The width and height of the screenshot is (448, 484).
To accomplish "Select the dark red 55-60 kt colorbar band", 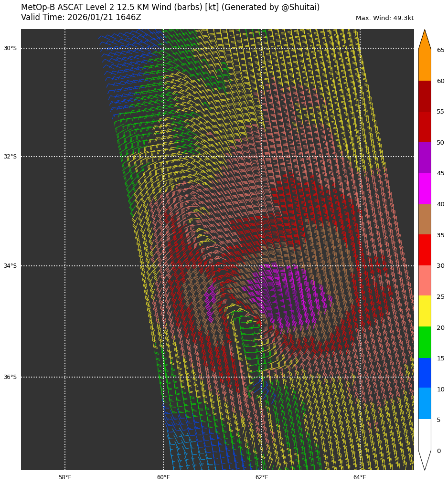I will 425,96.
